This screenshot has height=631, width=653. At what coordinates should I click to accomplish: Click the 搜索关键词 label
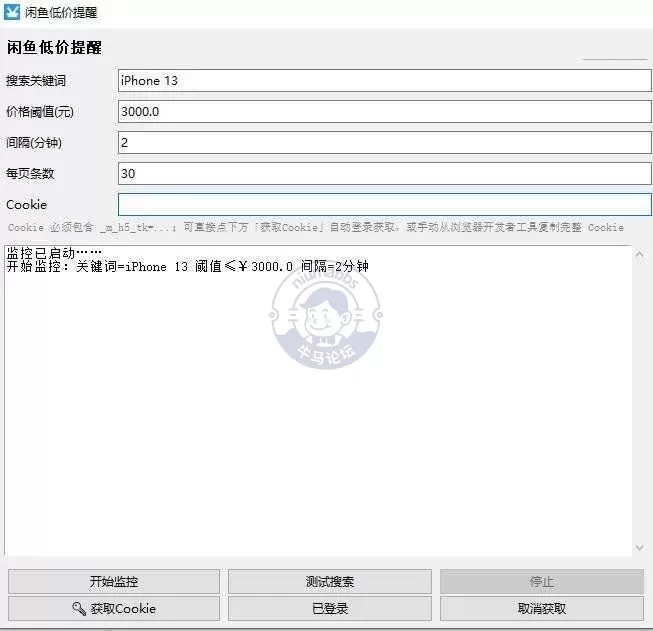(x=36, y=80)
